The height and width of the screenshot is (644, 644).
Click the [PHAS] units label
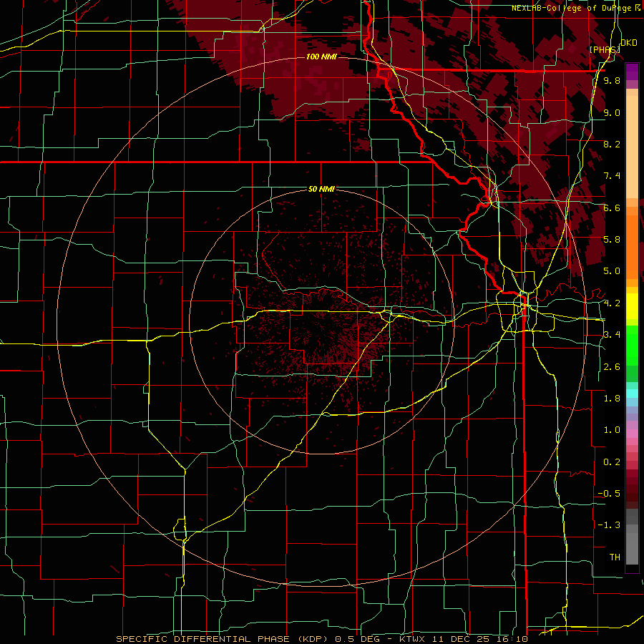[605, 49]
